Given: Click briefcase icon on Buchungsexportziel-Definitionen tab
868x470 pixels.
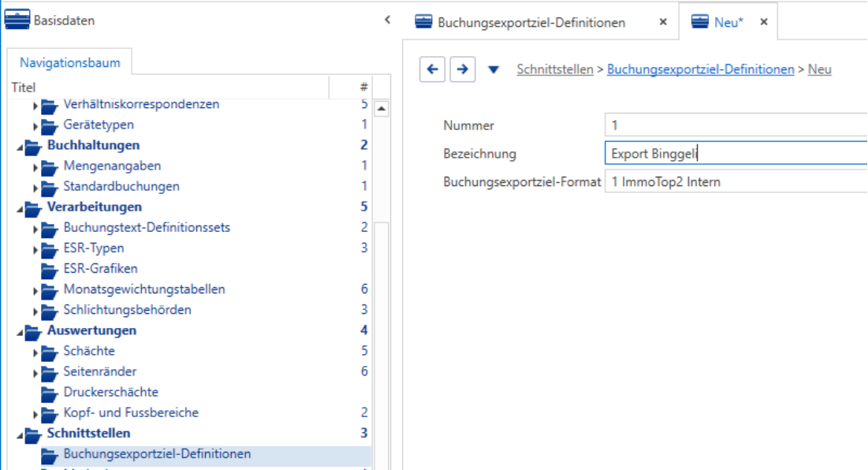Looking at the screenshot, I should tap(423, 21).
